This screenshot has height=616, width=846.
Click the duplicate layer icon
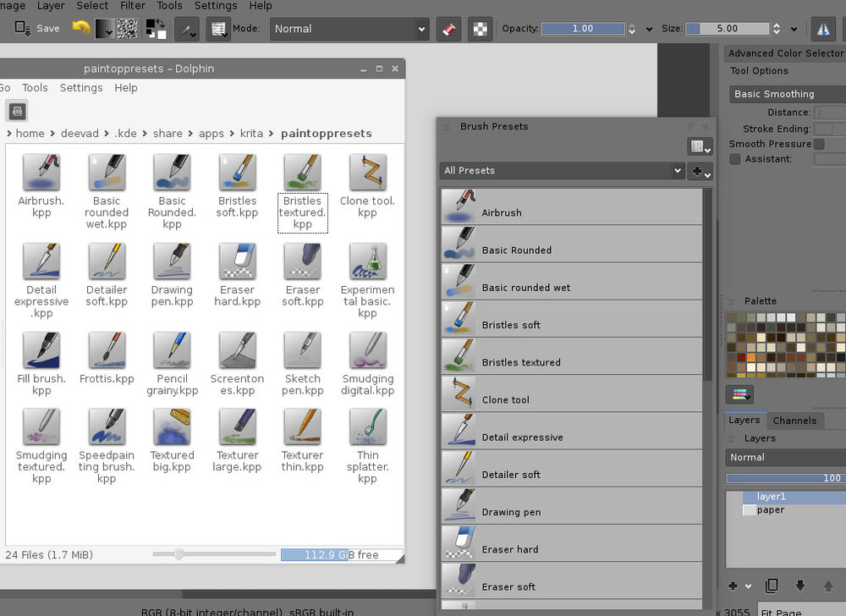coord(772,586)
